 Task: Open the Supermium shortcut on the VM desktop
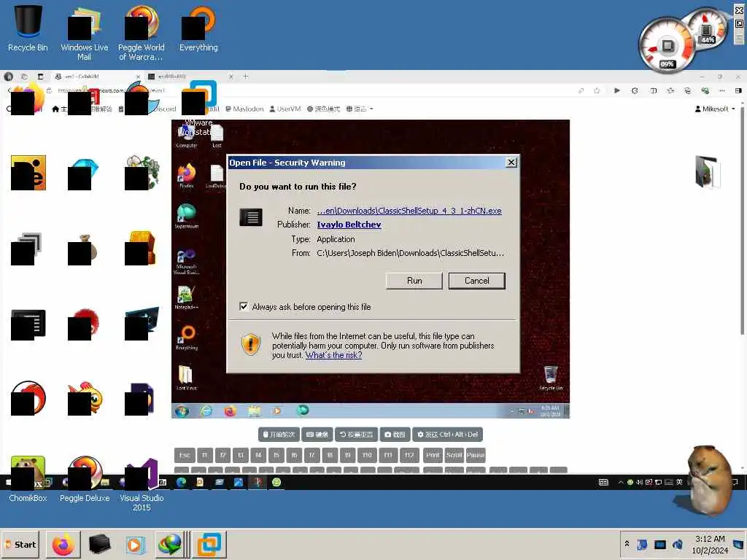click(186, 216)
